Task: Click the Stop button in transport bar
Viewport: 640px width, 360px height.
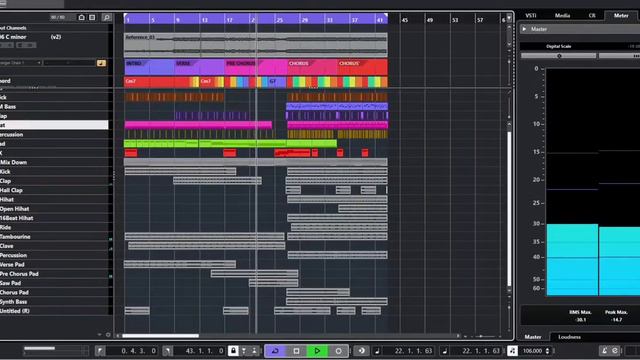Action: [296, 351]
